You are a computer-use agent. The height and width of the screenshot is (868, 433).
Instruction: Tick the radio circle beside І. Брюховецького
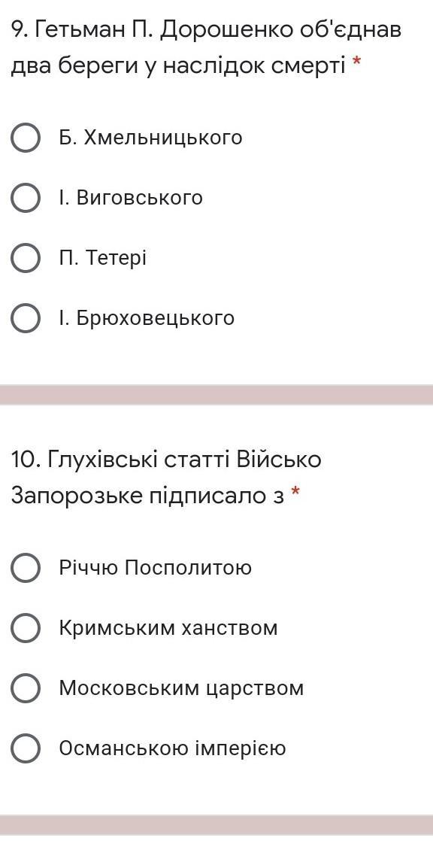tap(26, 319)
